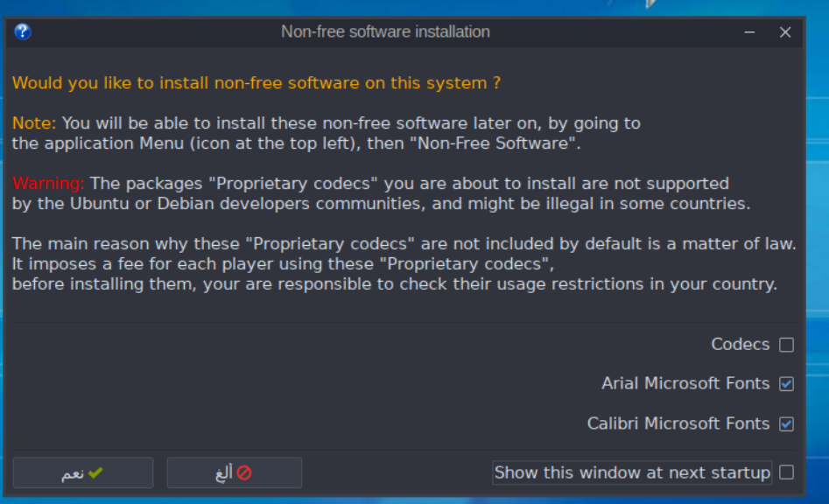Disable Arial Microsoft Fonts installation
Image resolution: width=829 pixels, height=504 pixels.
point(789,383)
